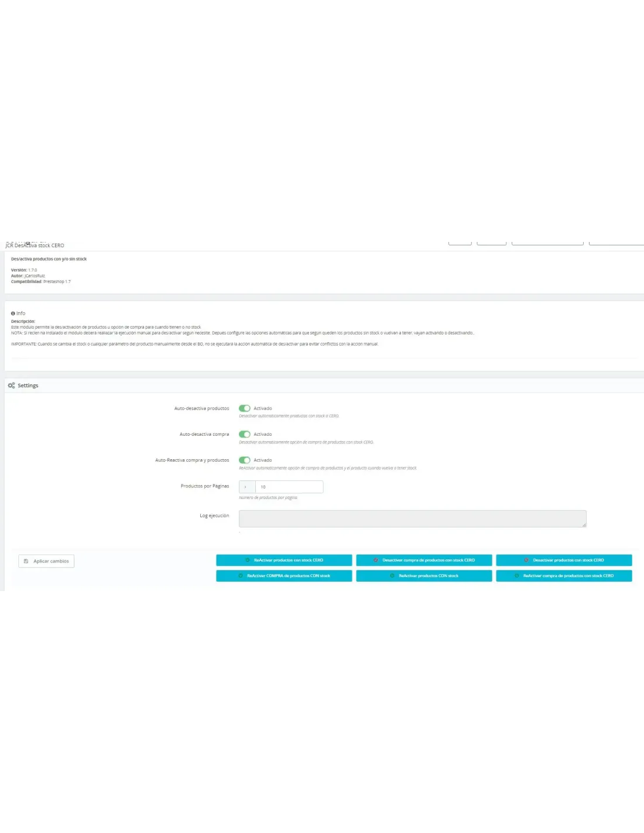Image resolution: width=644 pixels, height=833 pixels.
Task: Click red power icon on Desactivar compra button
Action: [x=376, y=560]
